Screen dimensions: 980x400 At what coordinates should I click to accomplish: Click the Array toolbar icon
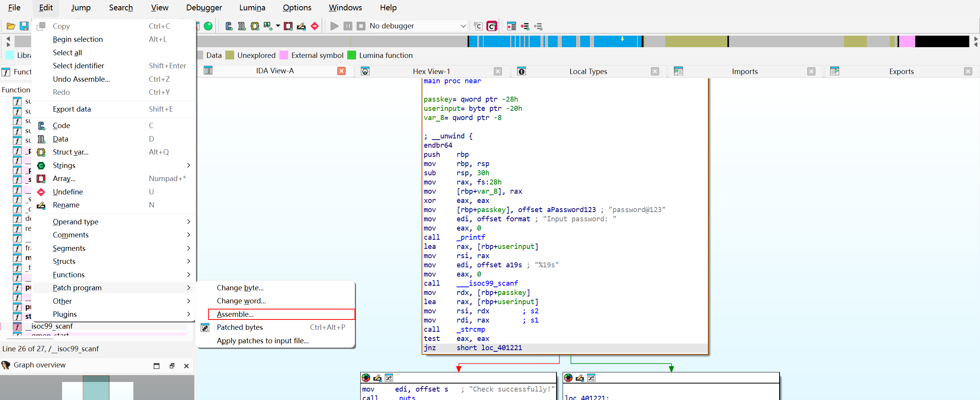point(288,26)
